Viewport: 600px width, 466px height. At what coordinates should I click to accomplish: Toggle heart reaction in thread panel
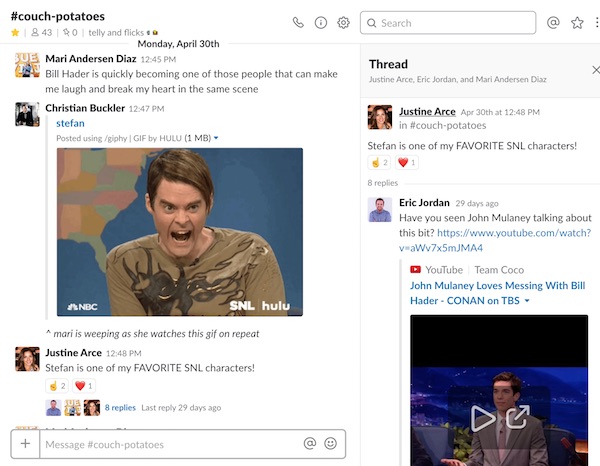pyautogui.click(x=406, y=162)
